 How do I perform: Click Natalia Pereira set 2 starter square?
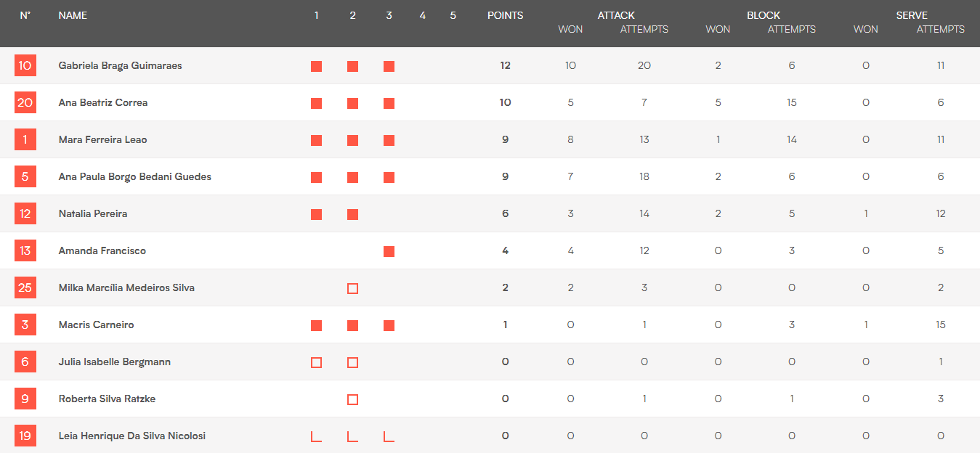tap(352, 215)
